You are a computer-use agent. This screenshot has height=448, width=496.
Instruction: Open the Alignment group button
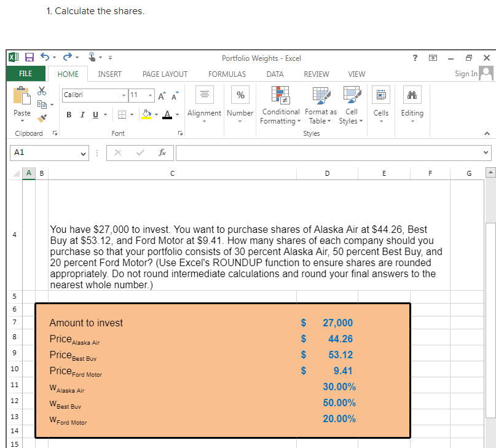click(x=204, y=104)
